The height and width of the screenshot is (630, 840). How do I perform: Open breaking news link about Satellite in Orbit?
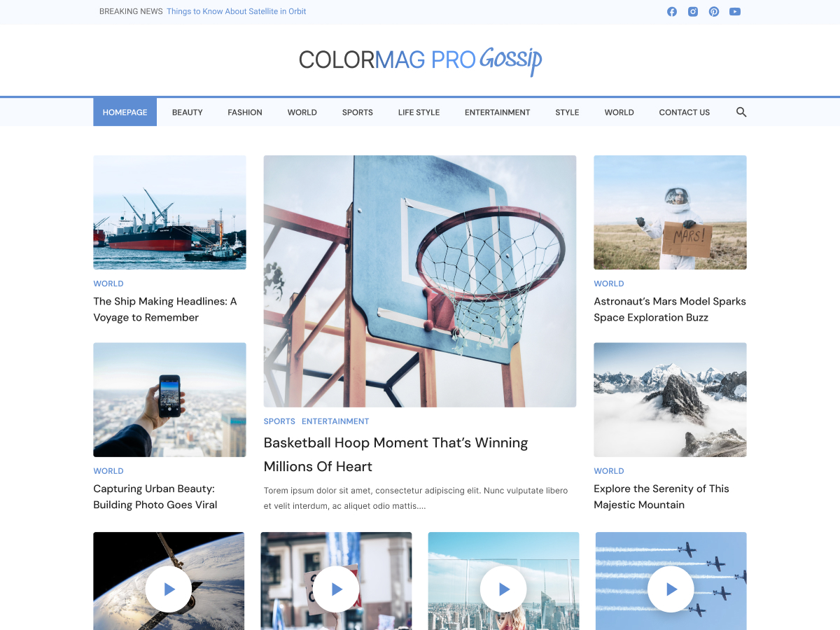237,11
